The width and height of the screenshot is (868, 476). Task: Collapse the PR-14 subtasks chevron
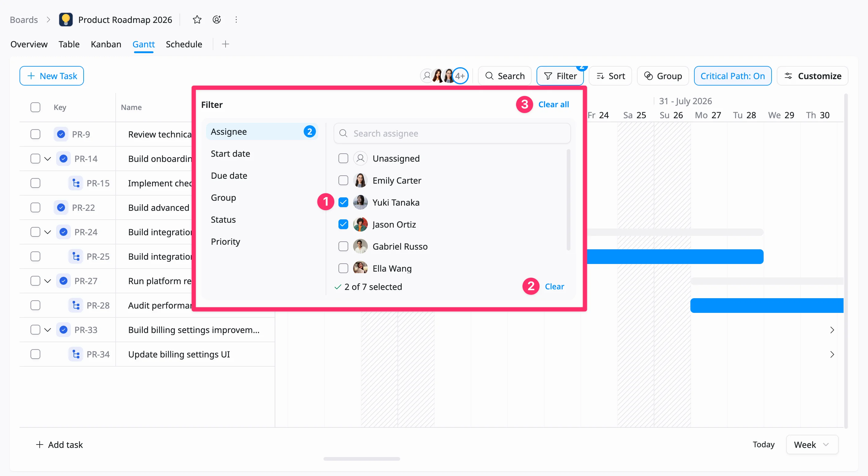point(48,159)
